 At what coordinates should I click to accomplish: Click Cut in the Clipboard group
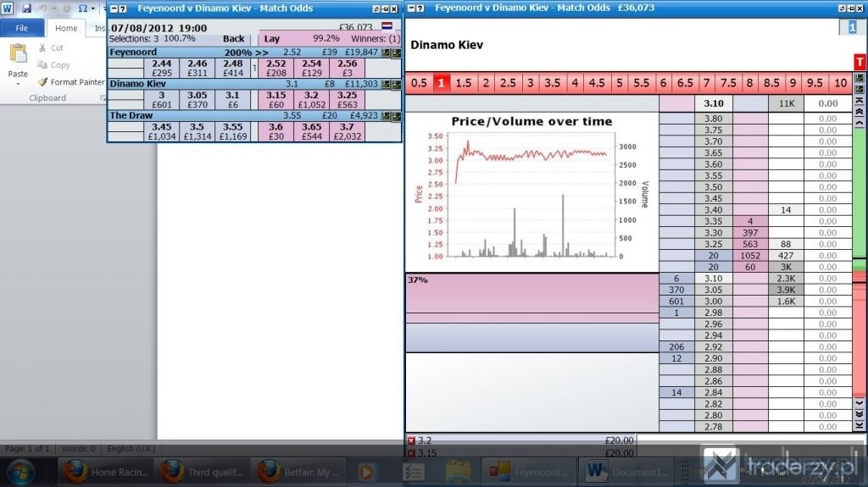pyautogui.click(x=51, y=48)
